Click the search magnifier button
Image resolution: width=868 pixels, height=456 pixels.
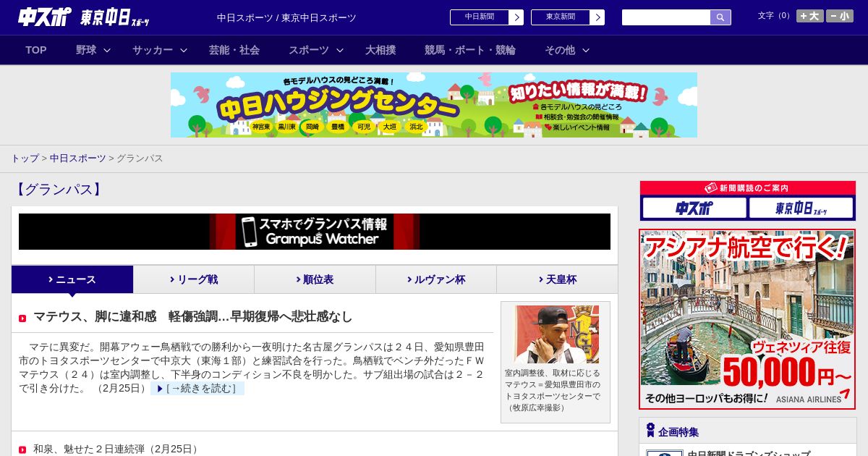pyautogui.click(x=720, y=17)
